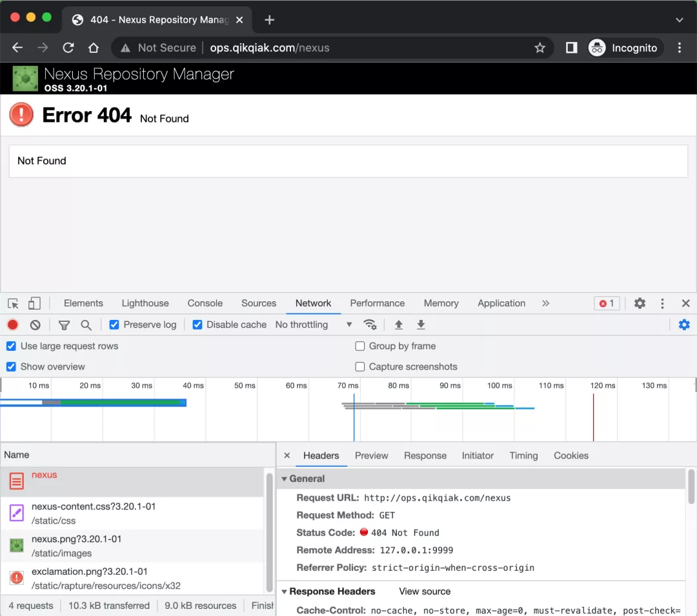Image resolution: width=697 pixels, height=616 pixels.
Task: Toggle the Disable cache checkbox
Action: coord(197,325)
